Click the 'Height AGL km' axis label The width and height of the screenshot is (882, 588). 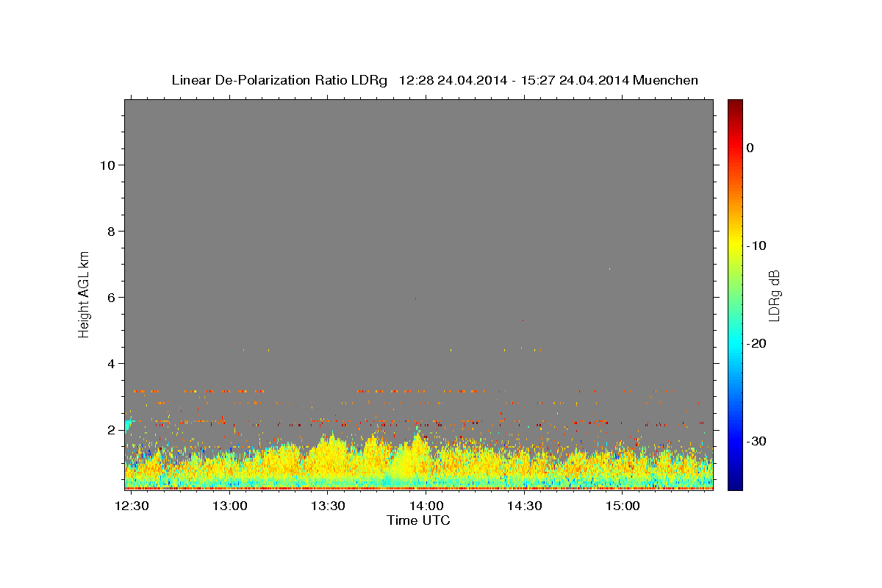pos(84,293)
